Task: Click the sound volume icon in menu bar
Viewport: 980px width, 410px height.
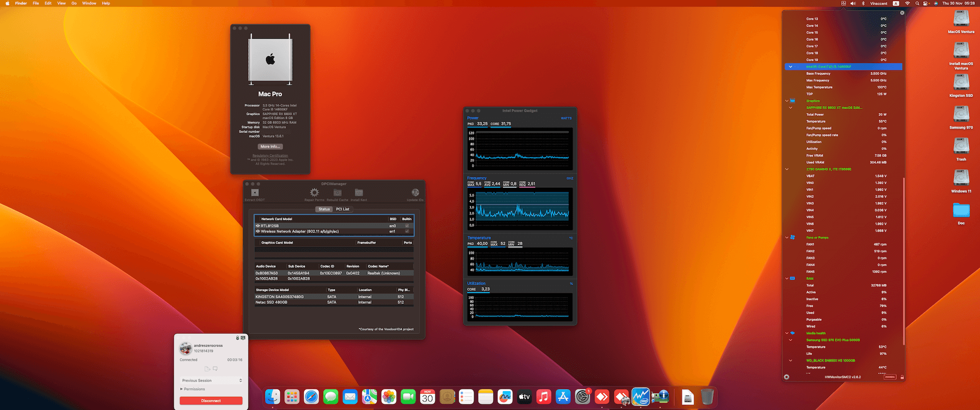Action: pyautogui.click(x=853, y=3)
